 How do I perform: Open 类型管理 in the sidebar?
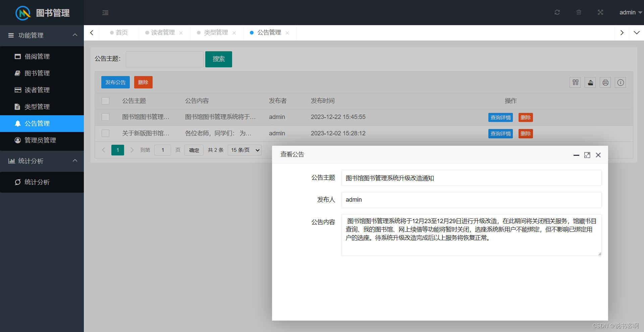[x=42, y=107]
